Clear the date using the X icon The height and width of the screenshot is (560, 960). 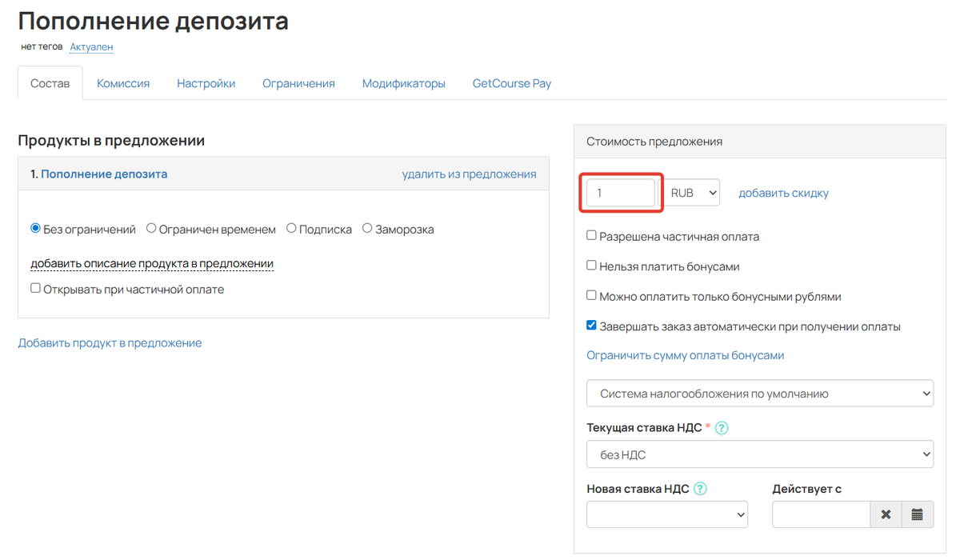tap(886, 514)
